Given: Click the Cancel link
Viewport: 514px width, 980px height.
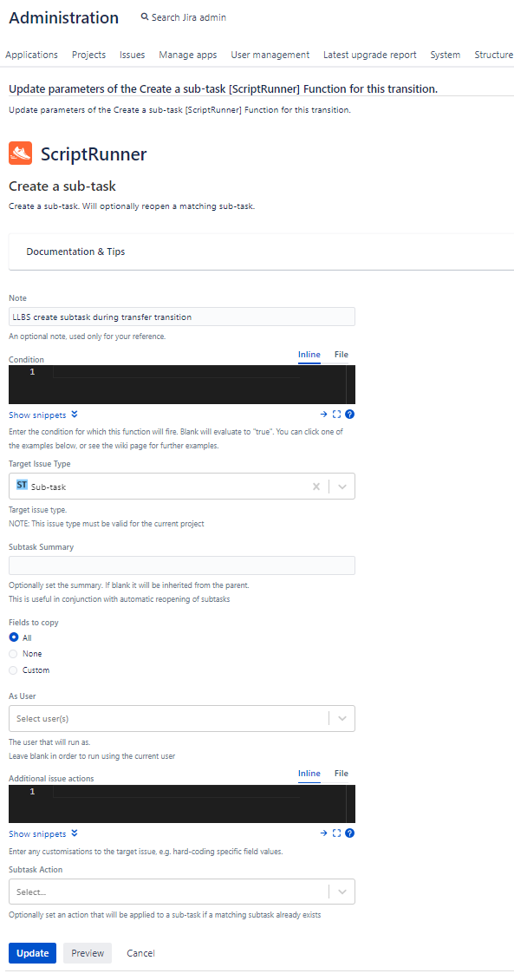Looking at the screenshot, I should (x=140, y=953).
